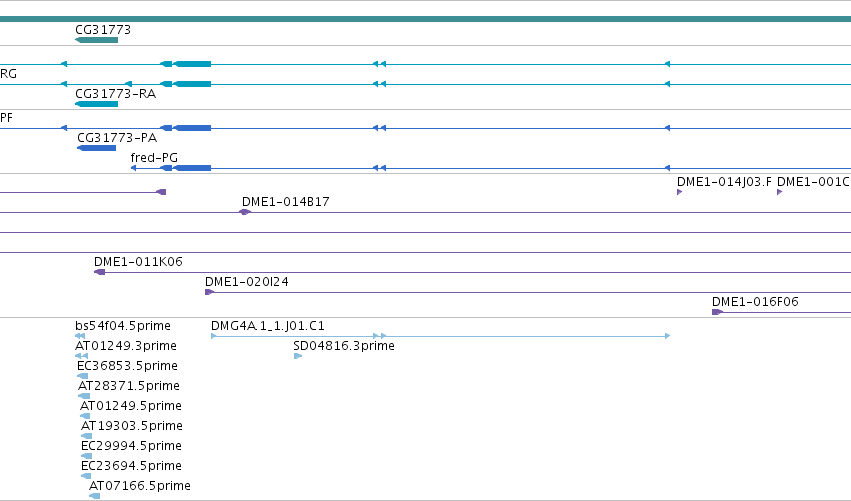Click the CG31773-RA label
This screenshot has height=501, width=851.
click(116, 94)
